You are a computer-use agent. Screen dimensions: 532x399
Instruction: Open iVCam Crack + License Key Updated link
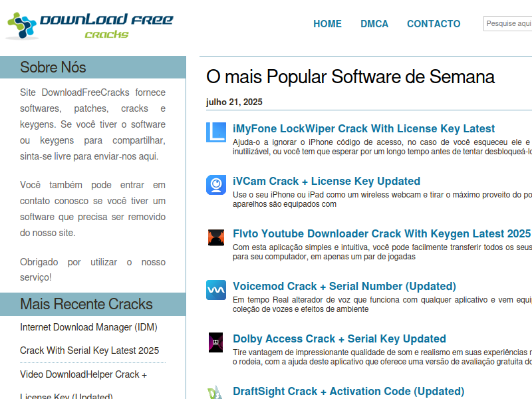coord(327,181)
